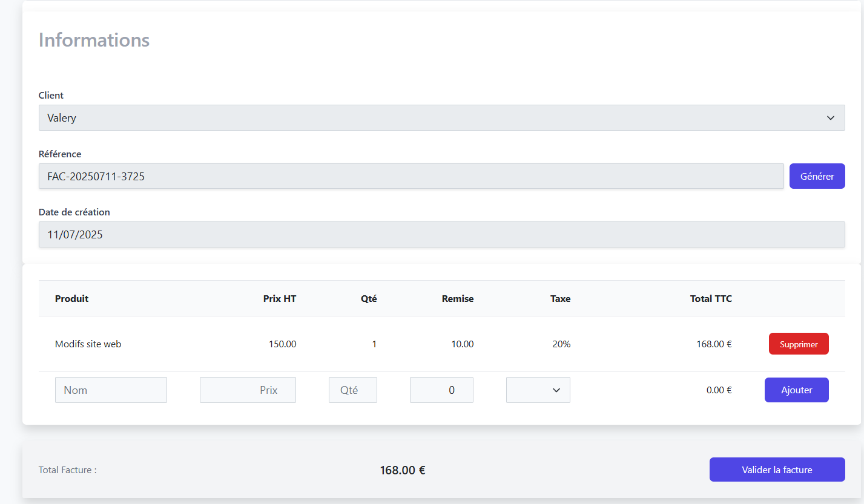Delete the Modifs site web line via Supprimer

(x=798, y=344)
